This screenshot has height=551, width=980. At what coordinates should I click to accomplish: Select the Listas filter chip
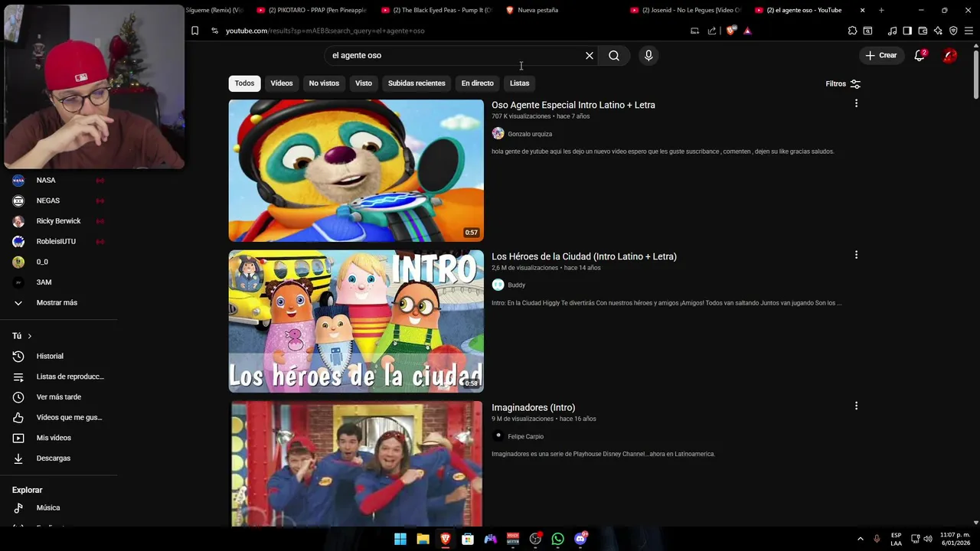click(519, 83)
